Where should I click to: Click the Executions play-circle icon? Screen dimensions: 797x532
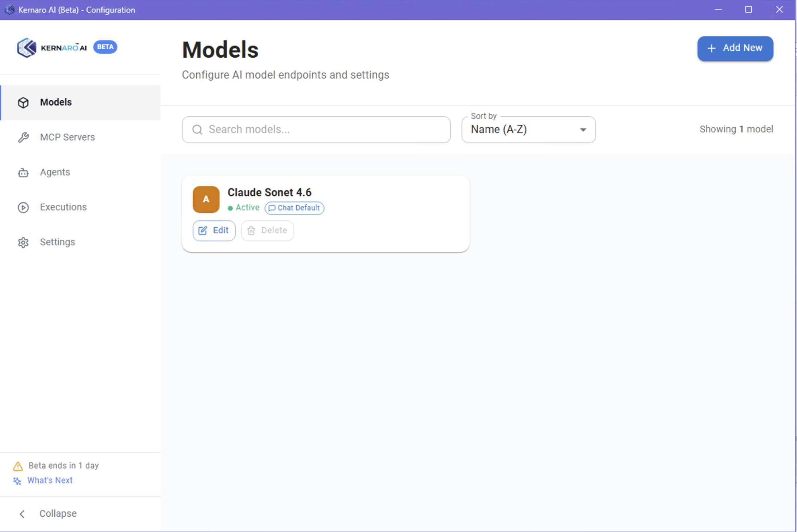click(x=23, y=207)
